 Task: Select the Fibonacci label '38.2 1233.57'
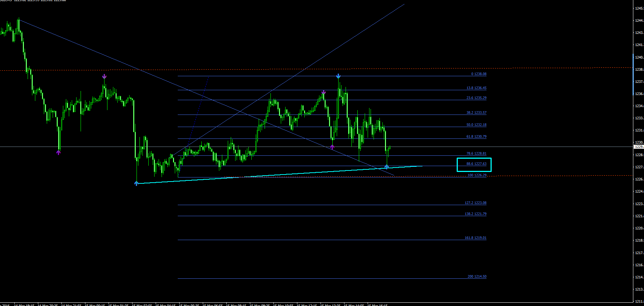[x=476, y=113]
